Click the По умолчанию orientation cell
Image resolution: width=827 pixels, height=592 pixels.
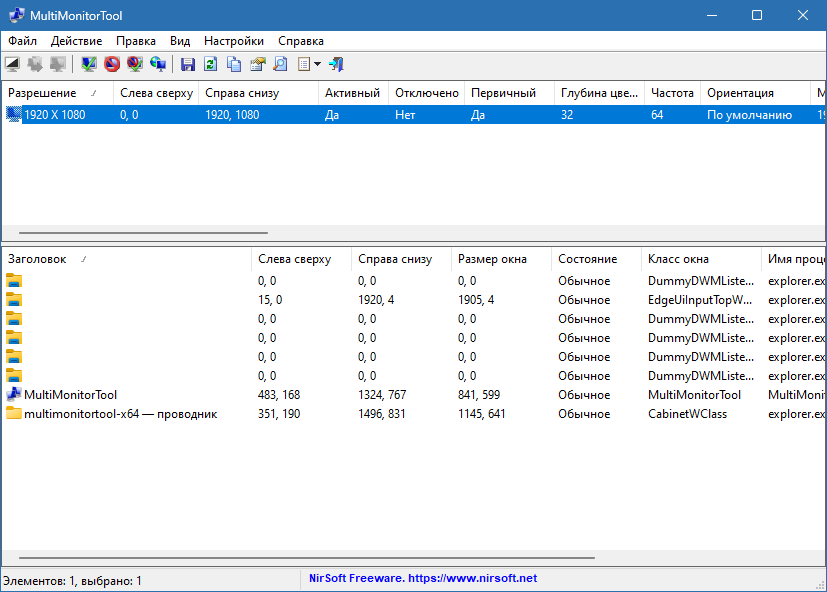749,114
